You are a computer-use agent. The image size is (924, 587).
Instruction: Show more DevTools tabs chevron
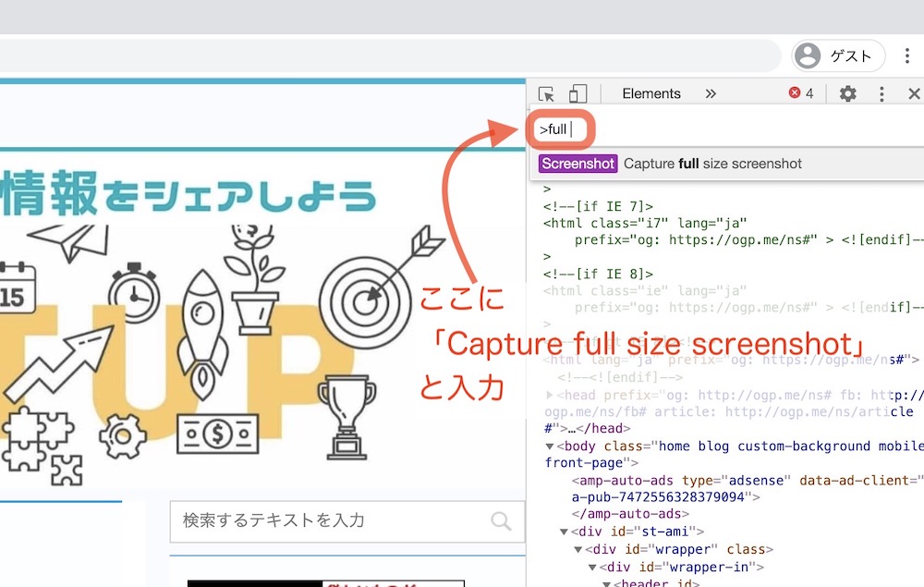pos(711,93)
